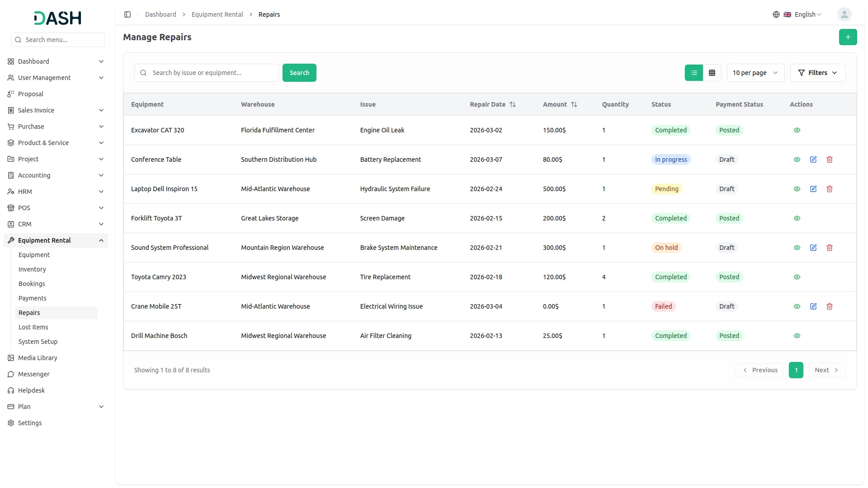View the Excavator CAT 320 repair details
The width and height of the screenshot is (868, 488).
pyautogui.click(x=797, y=130)
